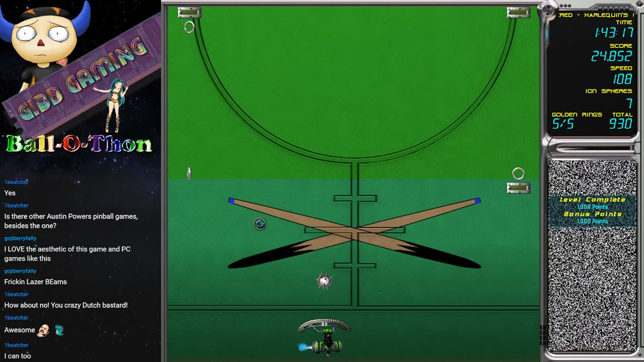Screen dimensions: 644x362
Task: Click the 'Frickin Lazer BEams' chat message
Action: 35,282
